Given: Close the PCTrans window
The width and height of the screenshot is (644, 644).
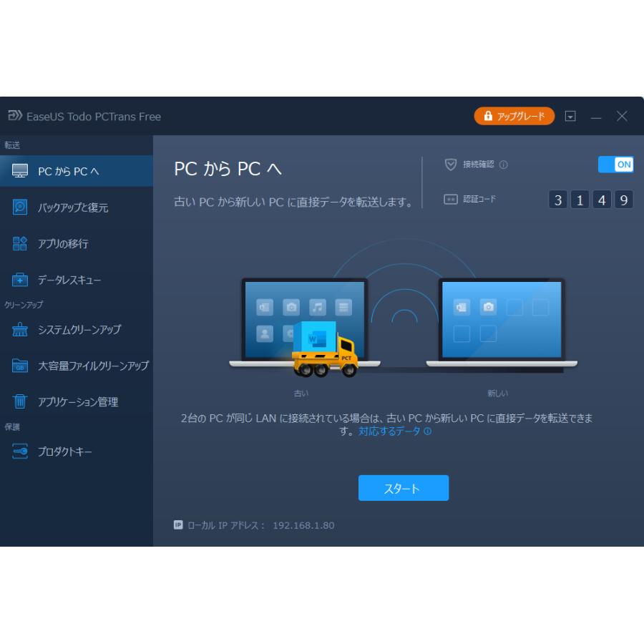Looking at the screenshot, I should pos(622,116).
